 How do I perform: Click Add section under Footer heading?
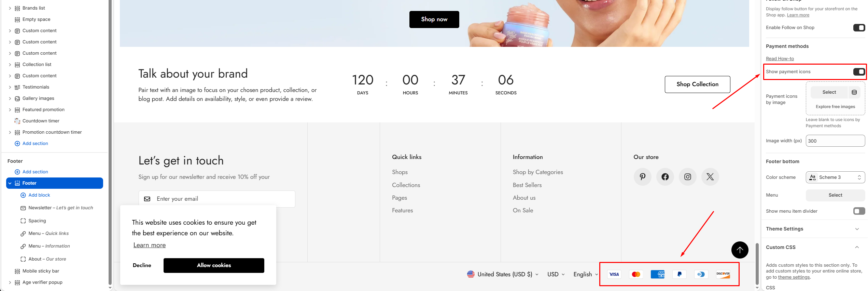pos(35,172)
